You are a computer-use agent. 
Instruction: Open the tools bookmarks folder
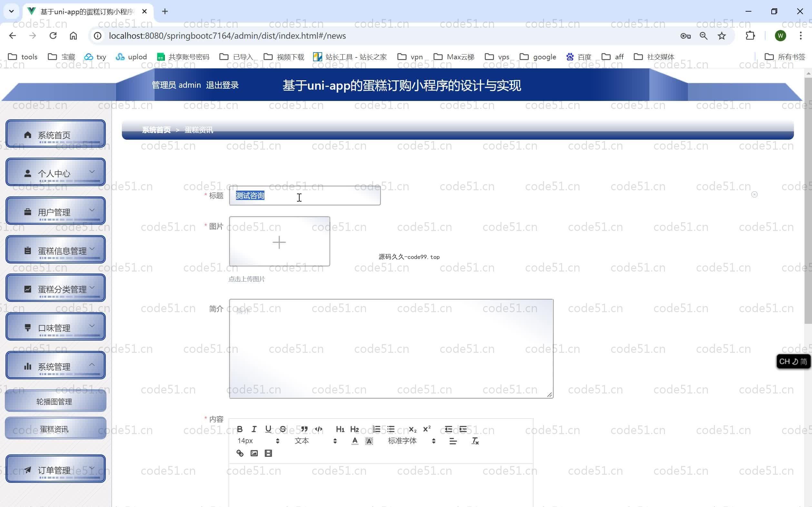coord(23,57)
